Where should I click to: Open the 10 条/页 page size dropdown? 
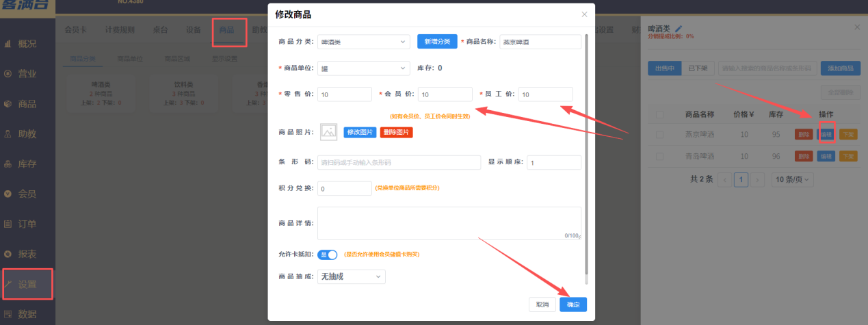tap(793, 179)
